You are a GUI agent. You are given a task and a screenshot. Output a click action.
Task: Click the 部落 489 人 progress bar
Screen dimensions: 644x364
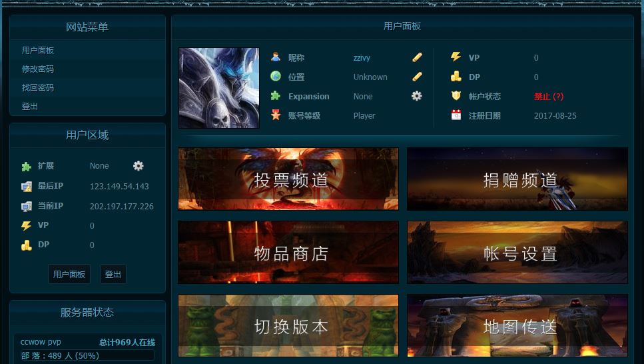tap(87, 356)
